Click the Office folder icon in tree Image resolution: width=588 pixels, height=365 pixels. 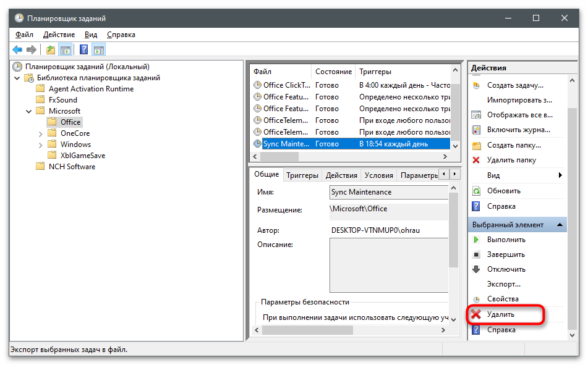click(52, 122)
